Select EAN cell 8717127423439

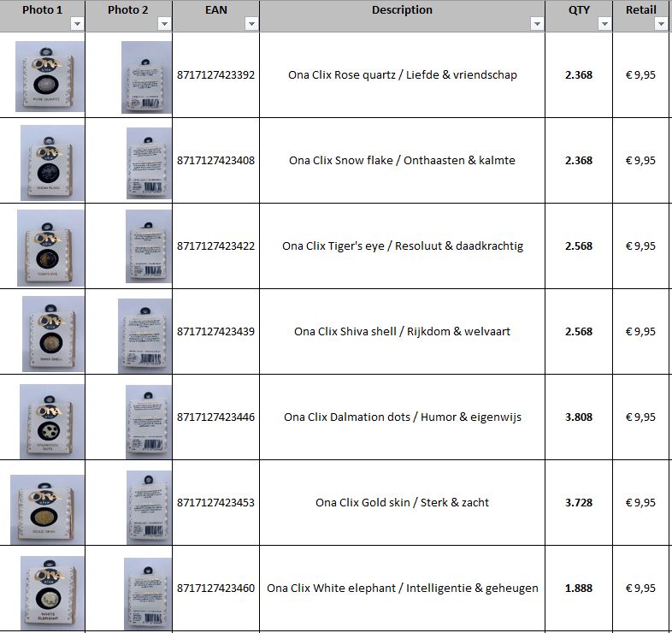pos(216,332)
